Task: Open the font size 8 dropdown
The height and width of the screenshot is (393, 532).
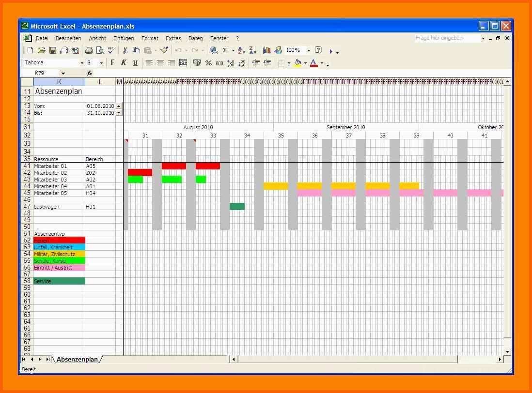Action: click(101, 63)
